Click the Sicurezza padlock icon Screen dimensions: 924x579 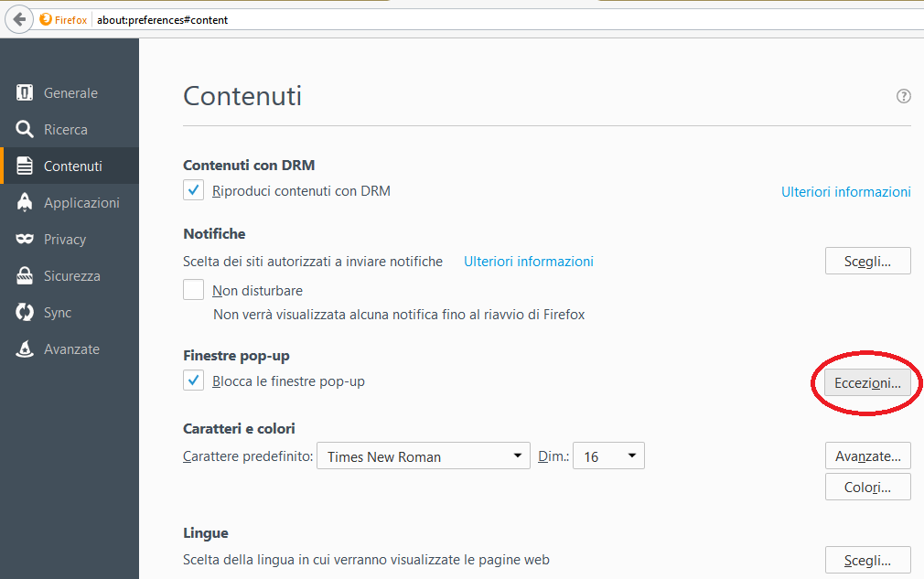[x=25, y=275]
